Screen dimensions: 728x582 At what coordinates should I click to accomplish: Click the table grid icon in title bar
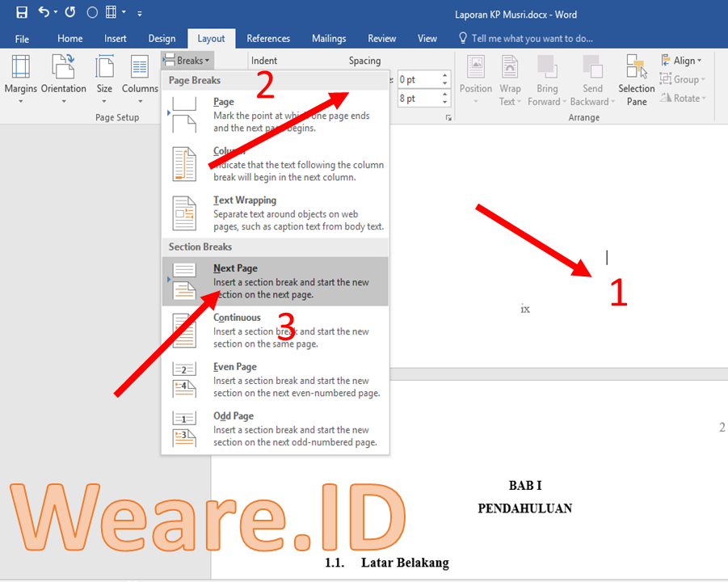(x=111, y=12)
